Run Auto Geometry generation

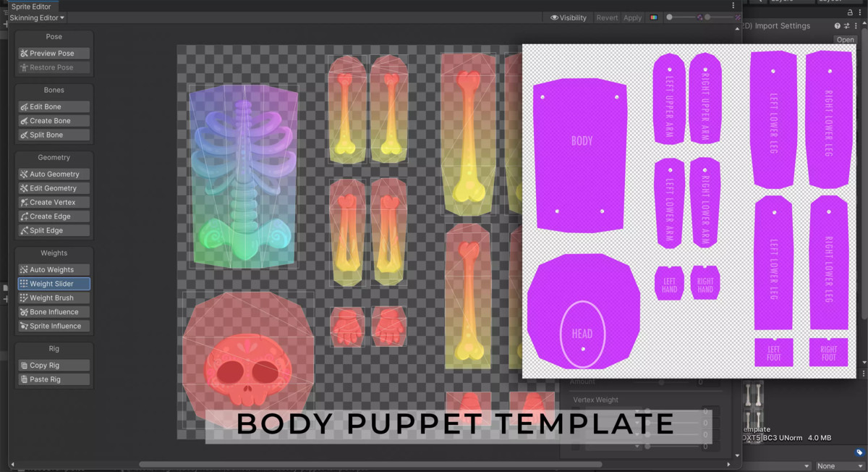coord(54,174)
